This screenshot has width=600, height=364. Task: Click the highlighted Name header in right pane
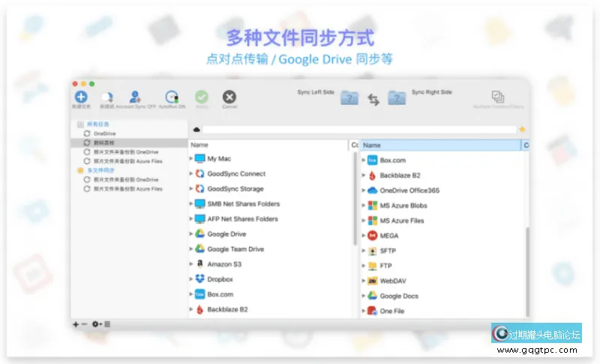(440, 145)
